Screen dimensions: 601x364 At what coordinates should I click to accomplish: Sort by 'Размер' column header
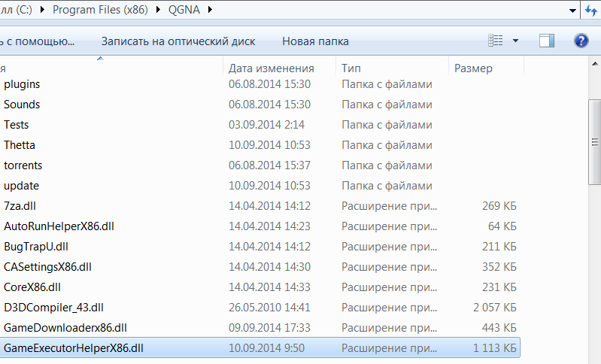(x=473, y=68)
